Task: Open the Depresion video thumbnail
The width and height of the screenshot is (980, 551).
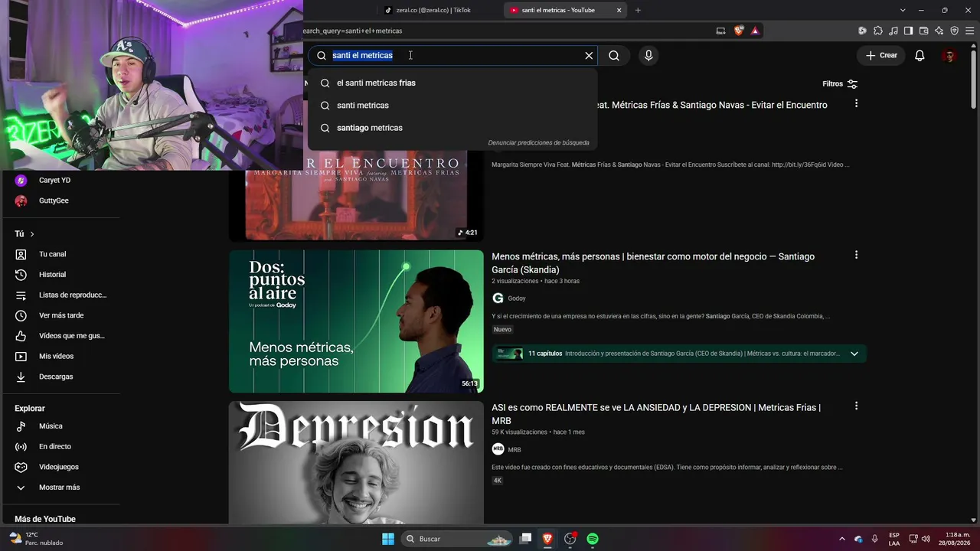Action: 356,462
